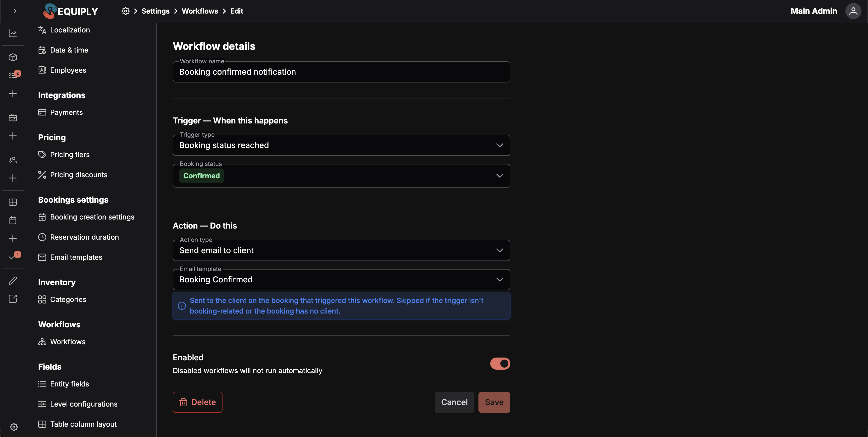Image resolution: width=868 pixels, height=437 pixels.
Task: Open the Email template dropdown
Action: (x=341, y=279)
